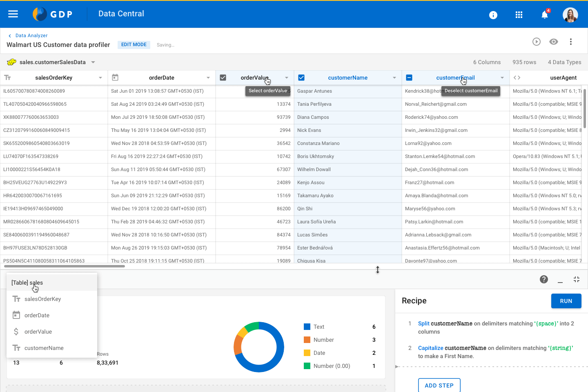Expand the orderDate column header dropdown
The width and height of the screenshot is (588, 392).
pyautogui.click(x=208, y=77)
